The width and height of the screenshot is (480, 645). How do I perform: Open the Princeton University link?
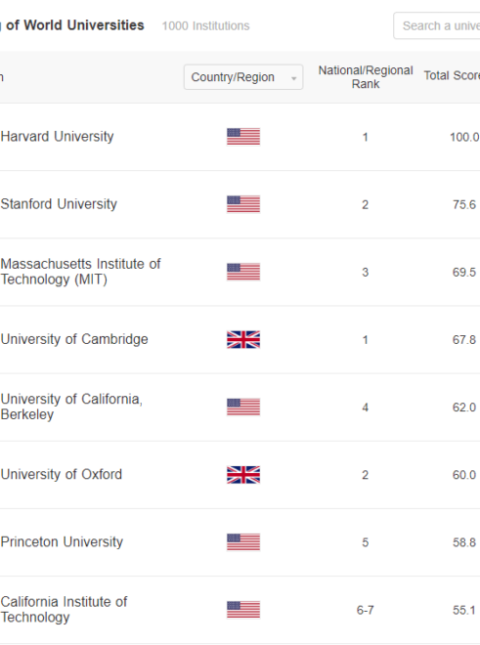[62, 542]
